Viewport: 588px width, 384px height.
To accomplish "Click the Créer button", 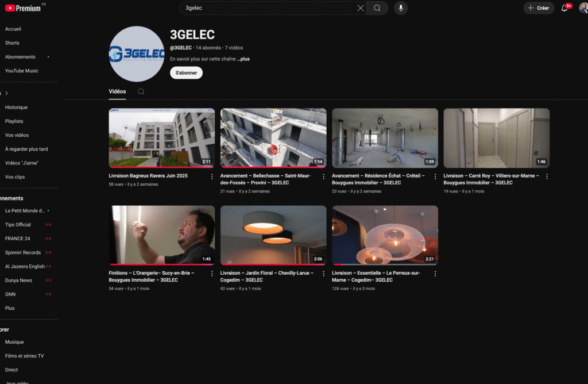I will click(539, 8).
